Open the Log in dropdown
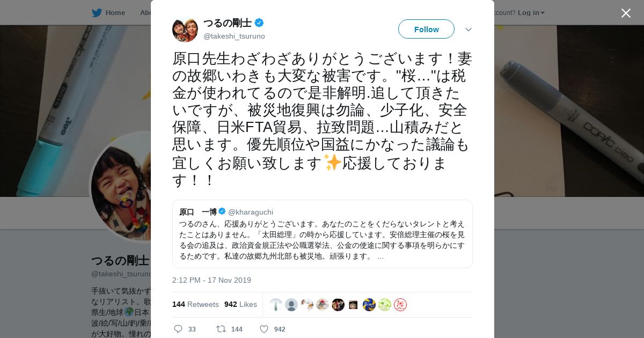This screenshot has height=338, width=644. click(x=531, y=12)
